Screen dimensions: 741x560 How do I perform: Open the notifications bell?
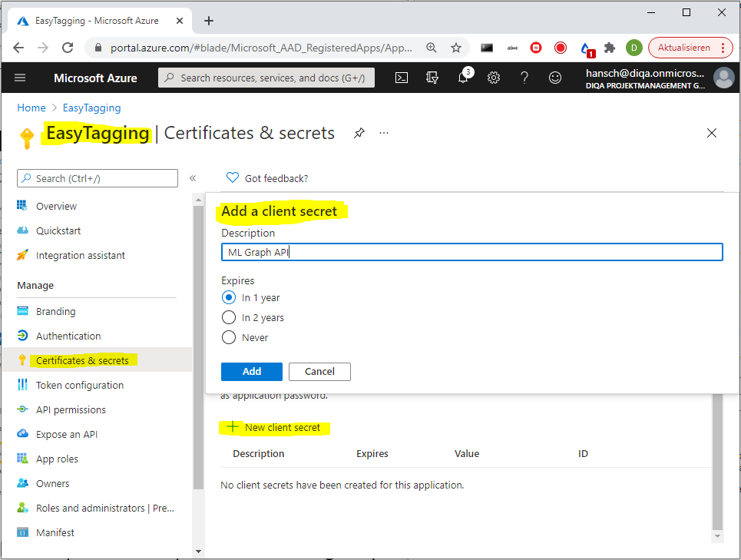463,78
